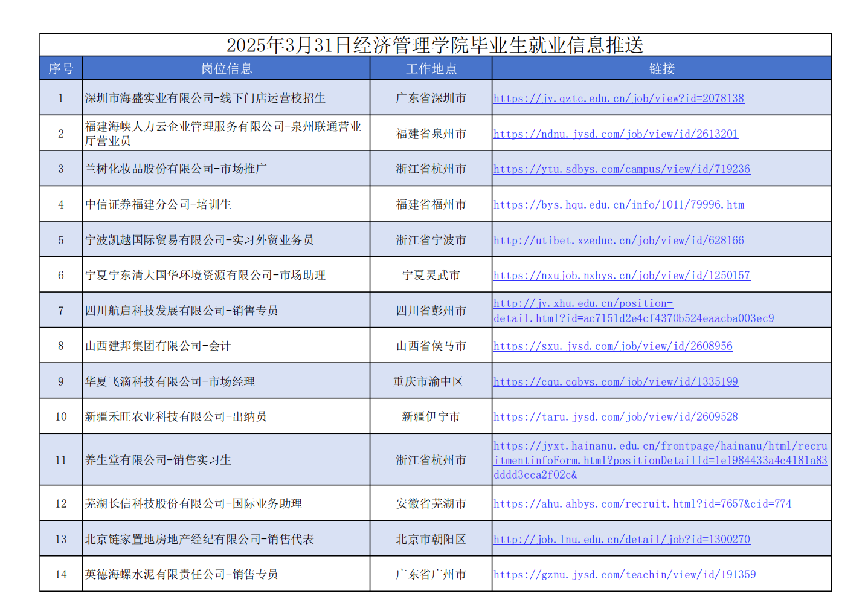
Task: Follow the utibet.xzeduc.cn job link
Action: coord(619,240)
